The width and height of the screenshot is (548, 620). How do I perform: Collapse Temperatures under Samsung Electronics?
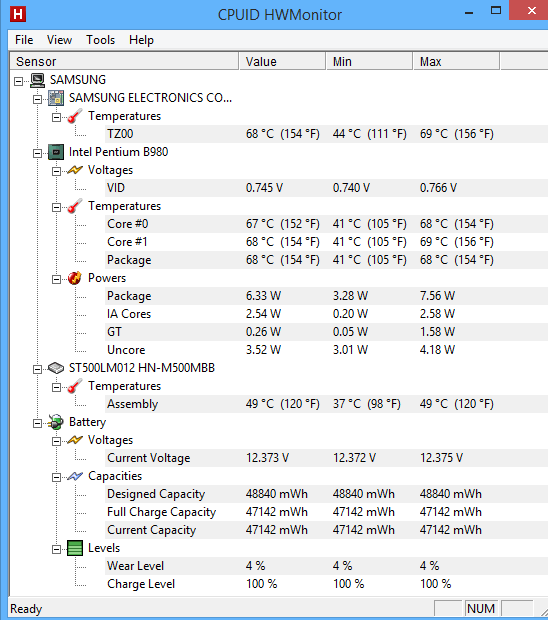tap(57, 117)
